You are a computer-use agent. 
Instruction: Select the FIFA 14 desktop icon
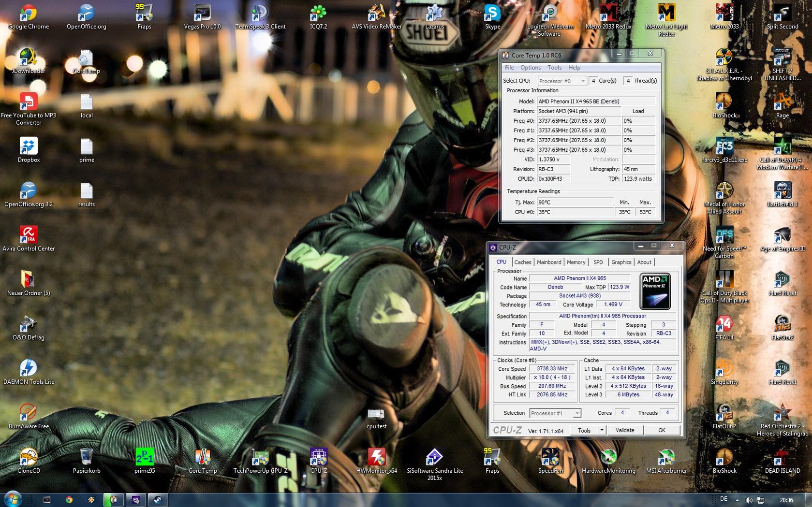[724, 328]
